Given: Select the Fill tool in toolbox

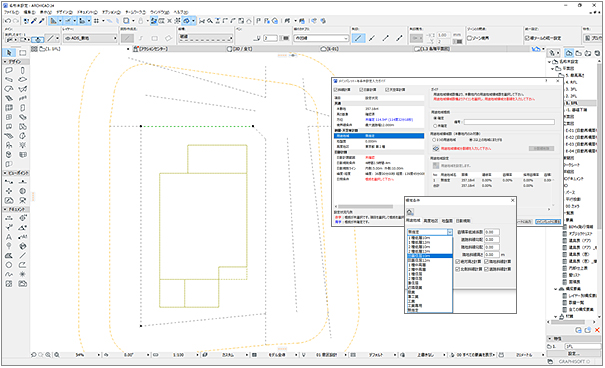Looking at the screenshot, I should 9,256.
